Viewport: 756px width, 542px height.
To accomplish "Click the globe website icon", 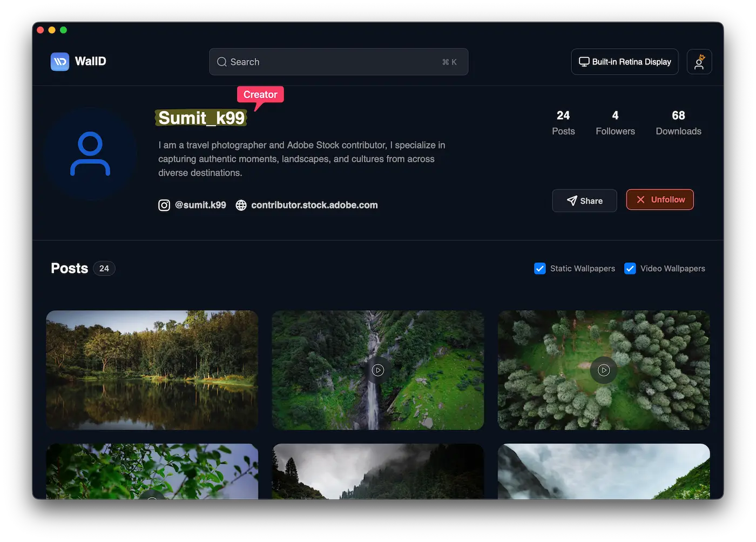I will coord(241,205).
